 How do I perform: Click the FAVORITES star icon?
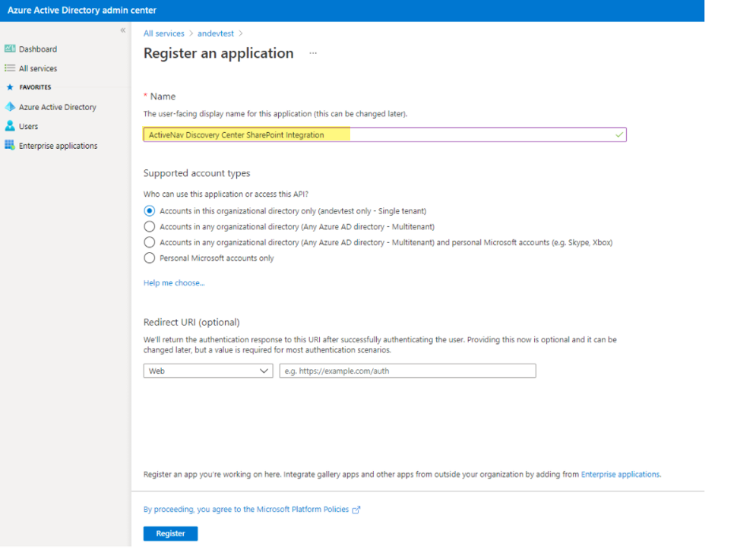(9, 87)
